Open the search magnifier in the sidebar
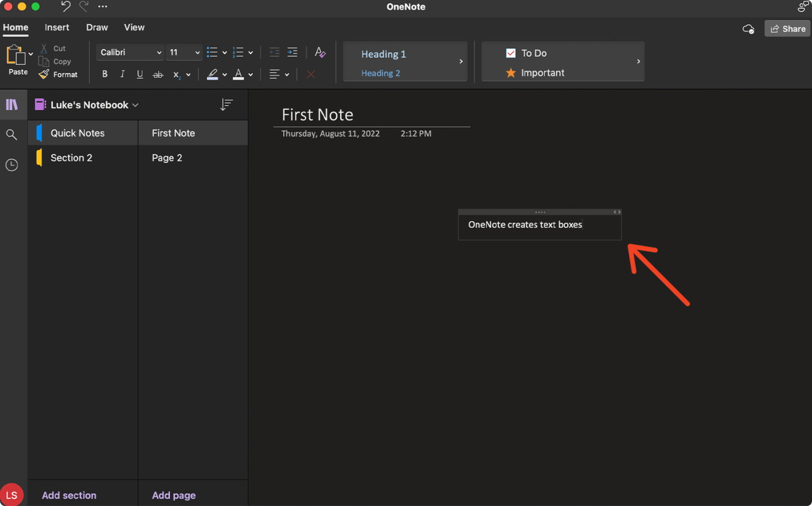 (11, 135)
